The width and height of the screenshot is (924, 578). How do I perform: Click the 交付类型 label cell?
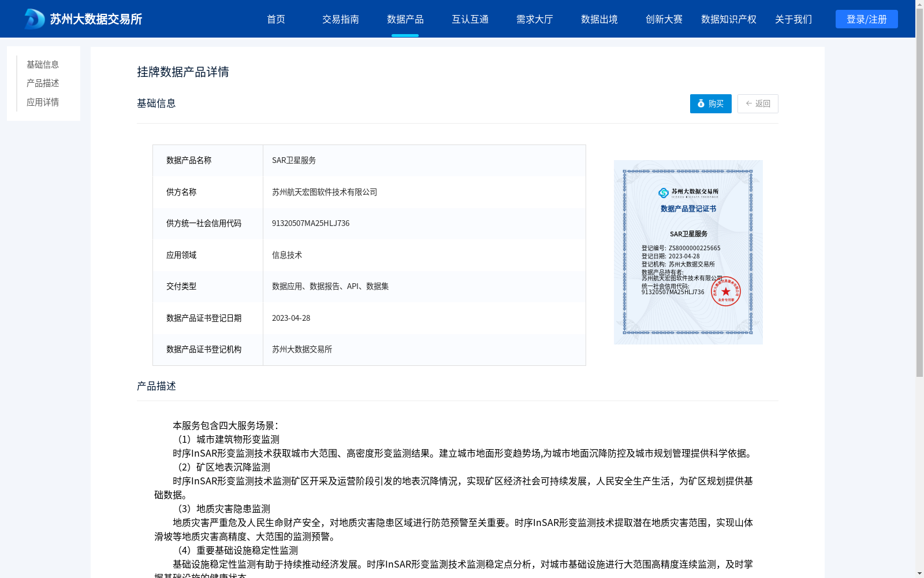pos(208,287)
